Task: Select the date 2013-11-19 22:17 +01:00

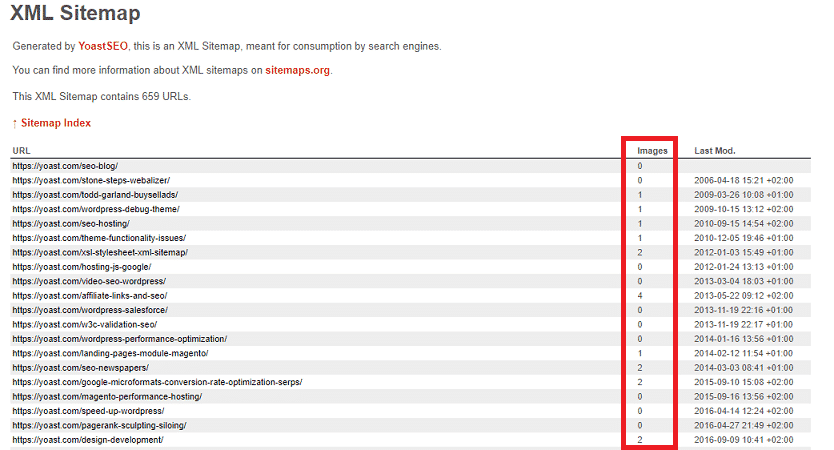Action: click(x=744, y=324)
